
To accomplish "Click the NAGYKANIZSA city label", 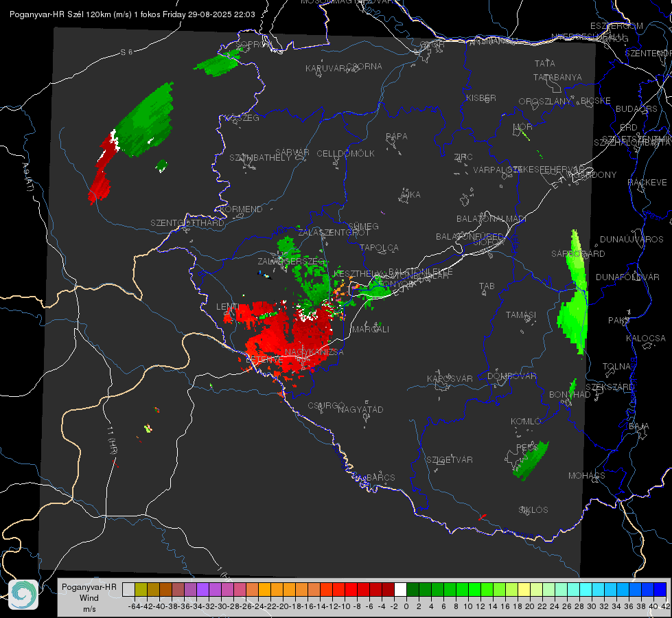I will 314,352.
